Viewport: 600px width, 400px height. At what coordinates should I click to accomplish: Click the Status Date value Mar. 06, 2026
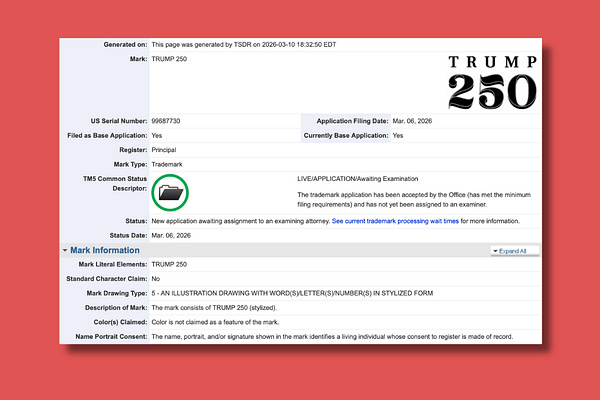(x=171, y=235)
